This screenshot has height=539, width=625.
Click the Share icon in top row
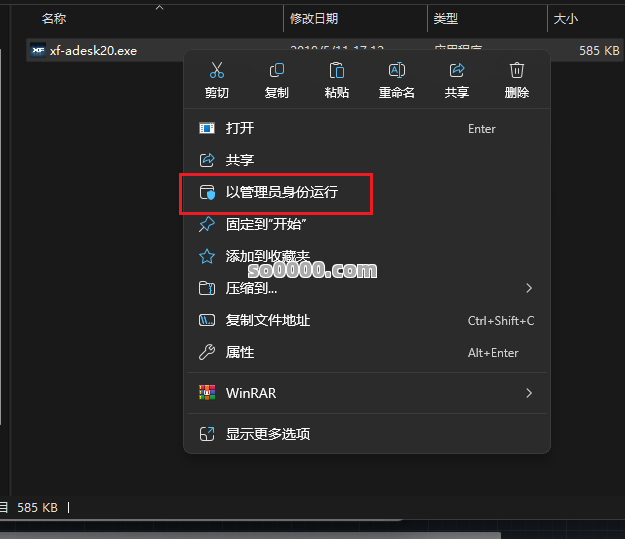tap(457, 71)
